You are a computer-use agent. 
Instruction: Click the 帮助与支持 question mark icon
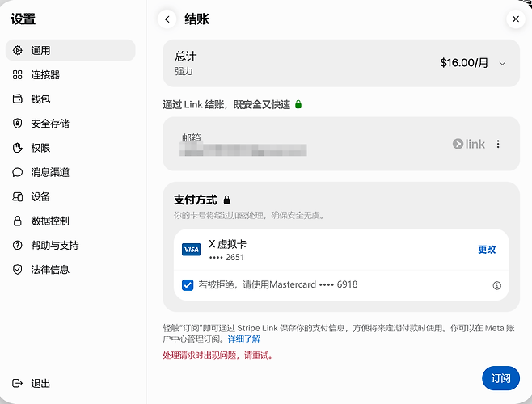click(17, 246)
